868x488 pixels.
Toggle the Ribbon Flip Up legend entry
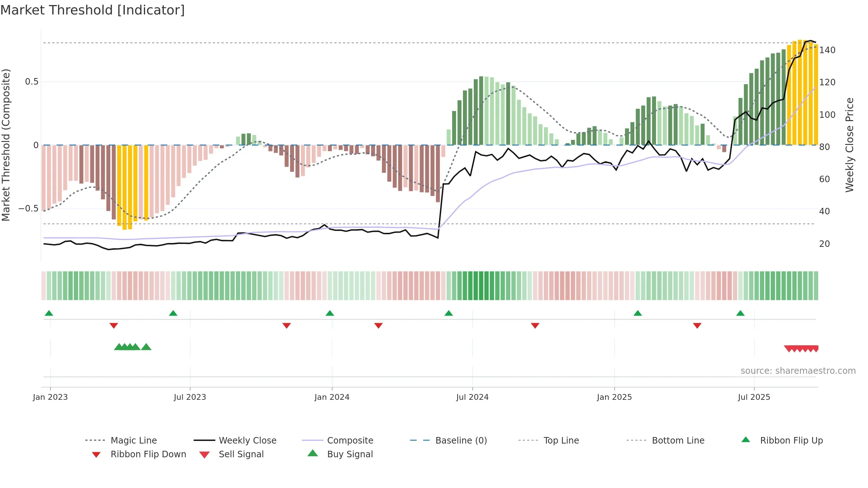[782, 440]
